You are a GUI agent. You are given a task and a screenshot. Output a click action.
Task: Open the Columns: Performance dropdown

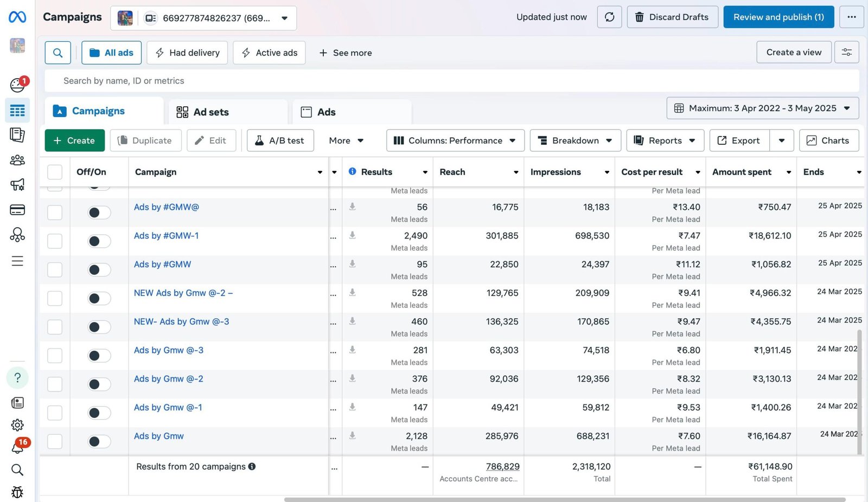pyautogui.click(x=455, y=140)
